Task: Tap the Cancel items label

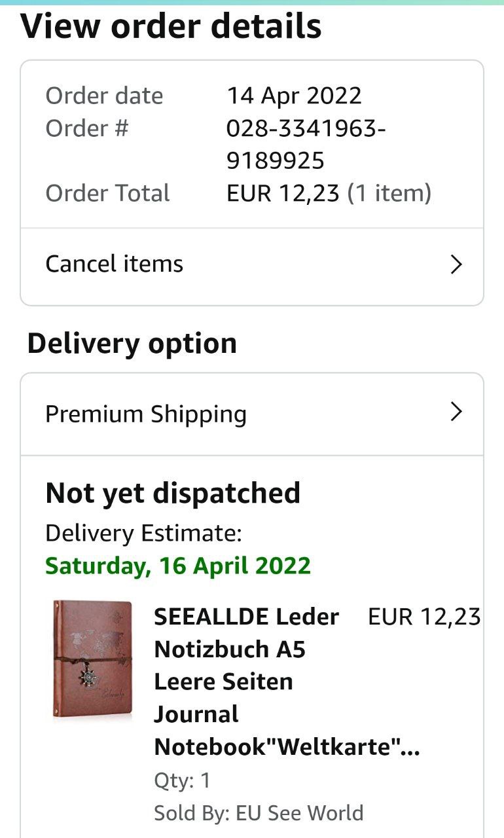Action: point(115,264)
